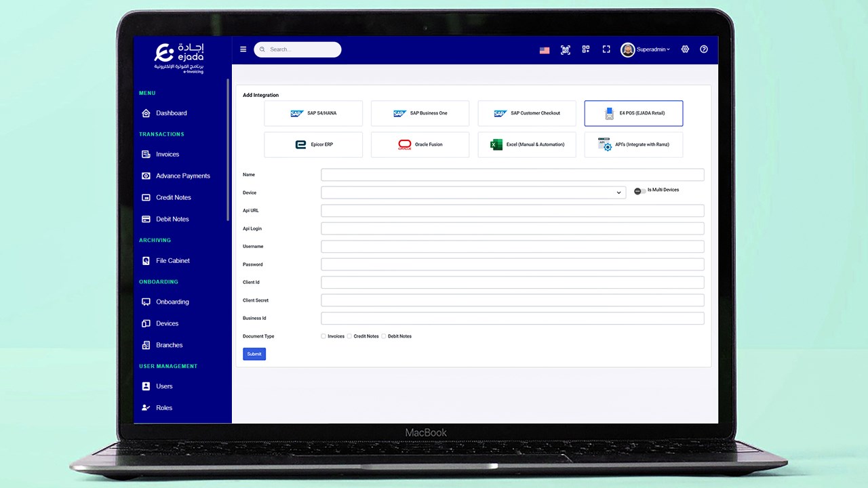Open settings via the gear icon

[x=685, y=49]
